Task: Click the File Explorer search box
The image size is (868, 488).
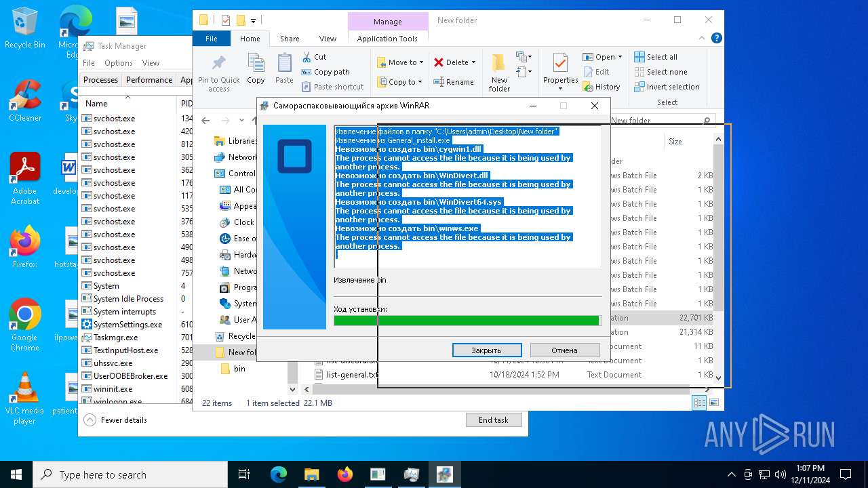Action: (660, 121)
